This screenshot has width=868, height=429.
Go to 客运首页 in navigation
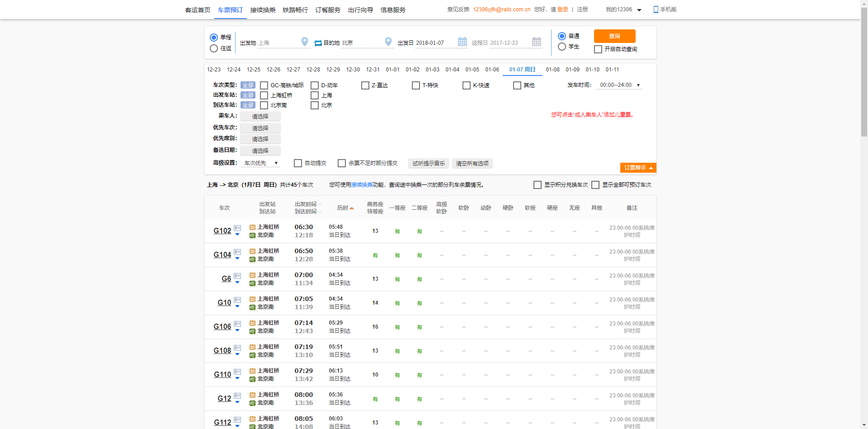pyautogui.click(x=198, y=10)
